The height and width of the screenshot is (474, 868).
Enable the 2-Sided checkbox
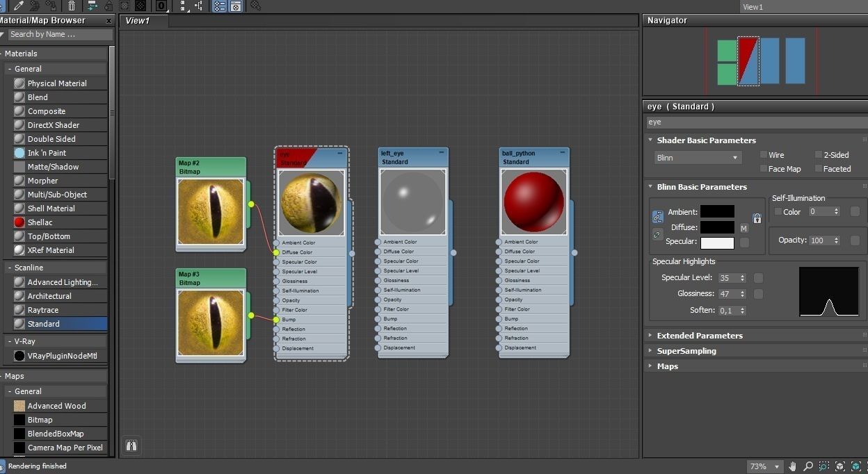click(x=819, y=155)
